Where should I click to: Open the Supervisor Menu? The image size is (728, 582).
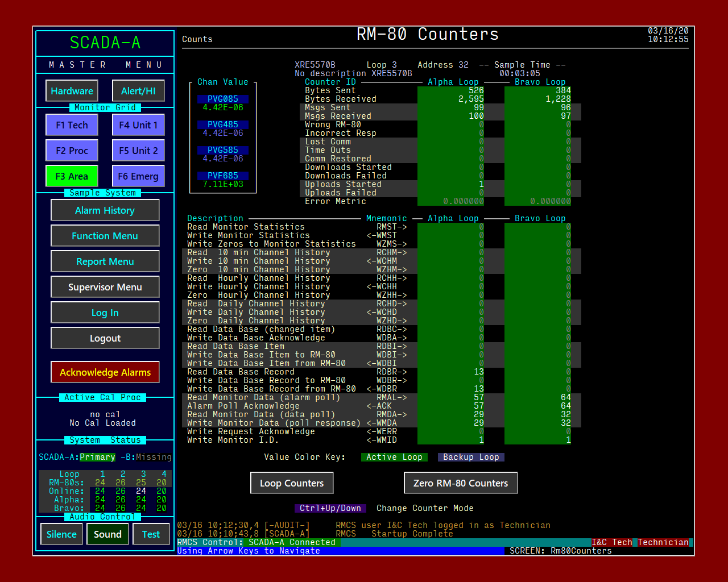pyautogui.click(x=105, y=287)
